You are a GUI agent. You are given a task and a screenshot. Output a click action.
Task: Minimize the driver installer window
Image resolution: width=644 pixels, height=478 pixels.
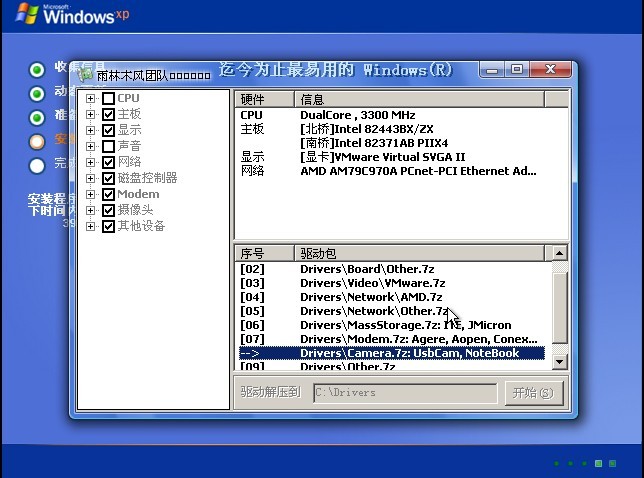point(492,69)
